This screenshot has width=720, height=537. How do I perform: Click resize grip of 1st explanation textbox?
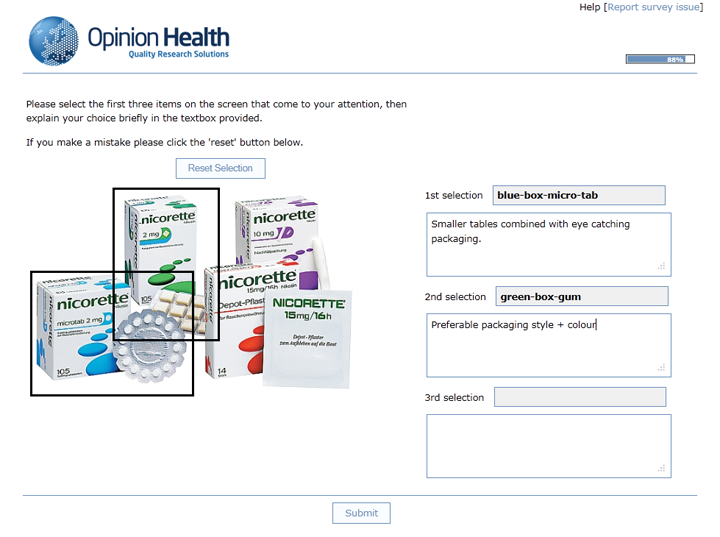click(x=662, y=266)
